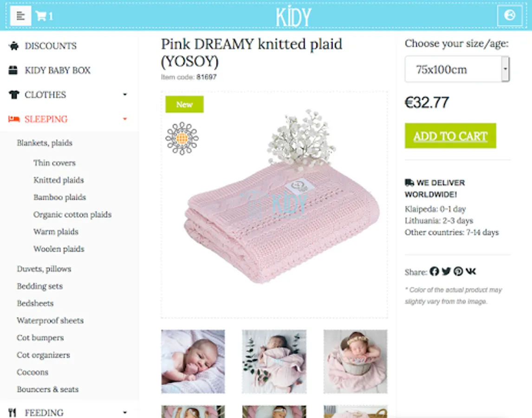This screenshot has width=532, height=418.
Task: Click the KIDY logo
Action: point(293,16)
